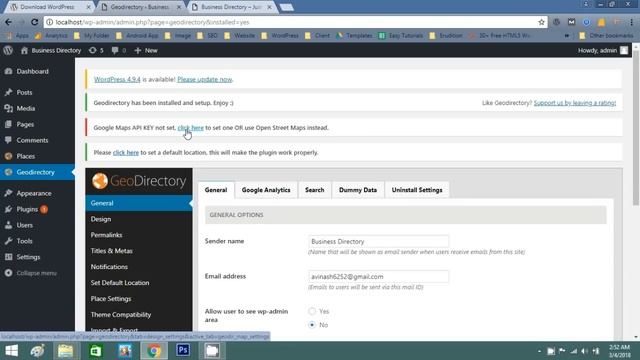
Task: Switch to the Search tab
Action: 314,190
